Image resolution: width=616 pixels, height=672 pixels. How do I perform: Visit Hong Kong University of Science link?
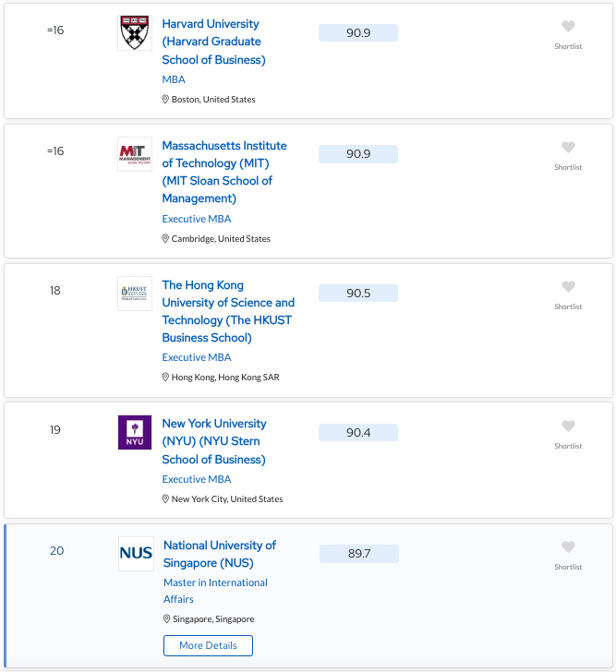point(228,311)
